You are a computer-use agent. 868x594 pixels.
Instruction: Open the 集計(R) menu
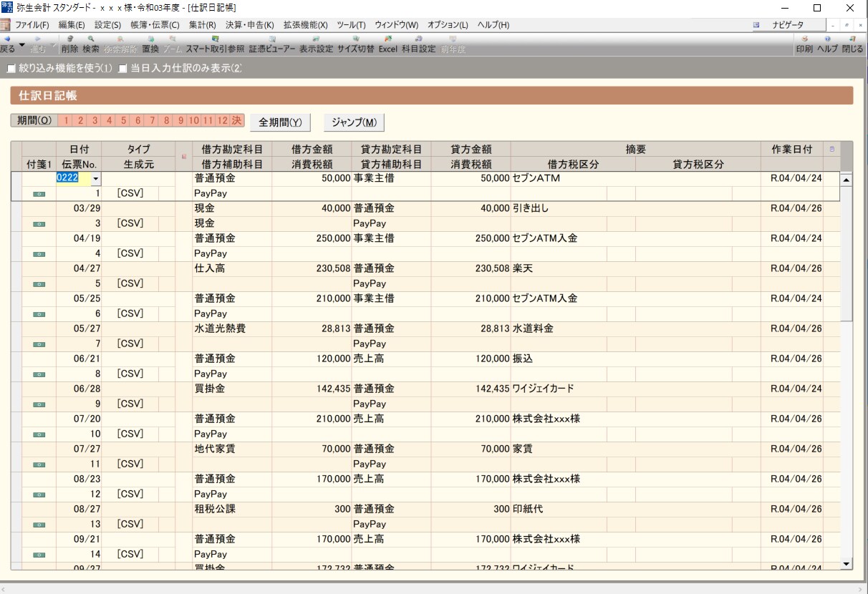tap(203, 25)
